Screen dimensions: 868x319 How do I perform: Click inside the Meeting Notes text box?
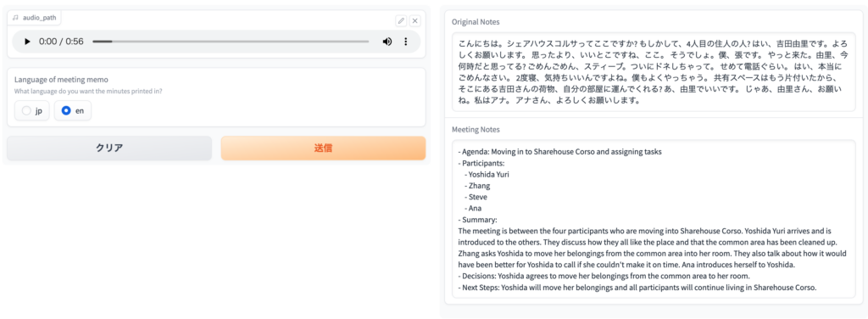(x=654, y=219)
